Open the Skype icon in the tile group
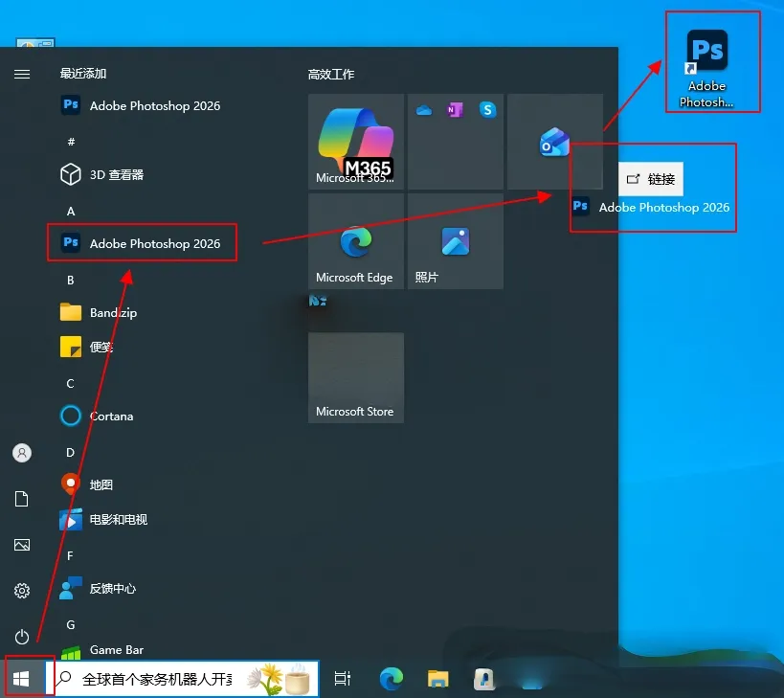The height and width of the screenshot is (698, 784). point(487,109)
